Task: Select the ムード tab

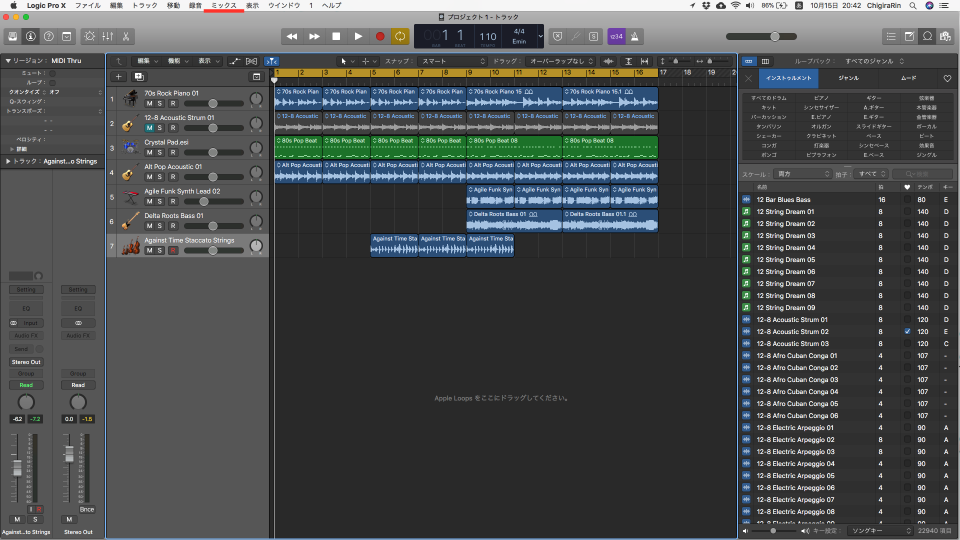Action: 909,78
